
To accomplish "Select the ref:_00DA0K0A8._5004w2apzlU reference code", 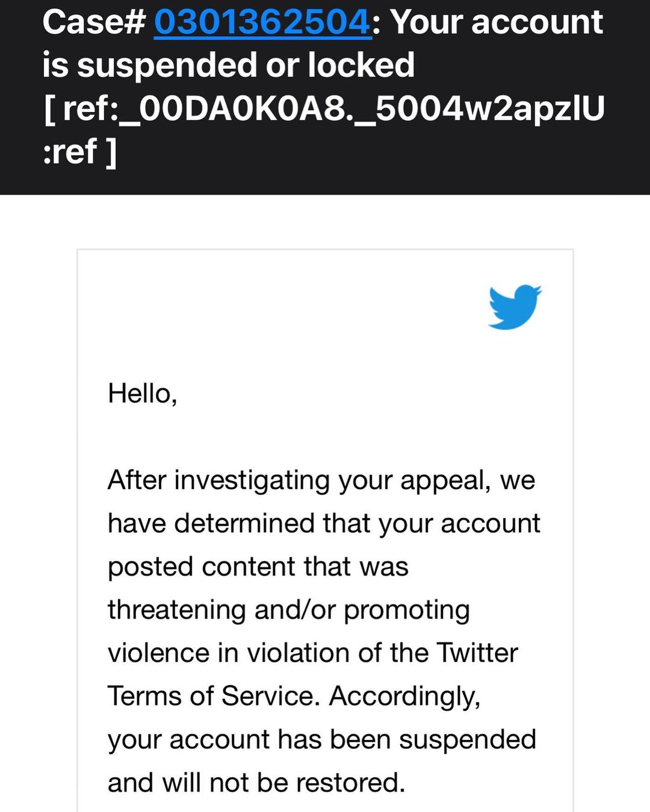I will coord(333,109).
